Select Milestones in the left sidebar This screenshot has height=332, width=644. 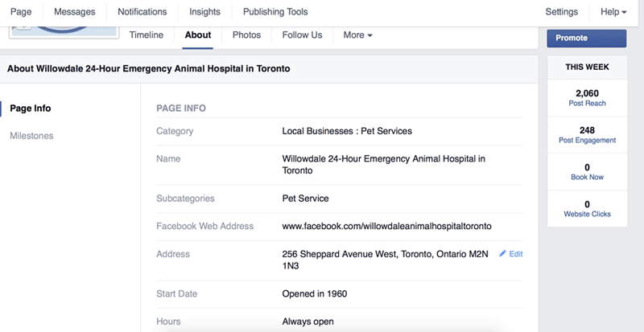click(x=31, y=136)
